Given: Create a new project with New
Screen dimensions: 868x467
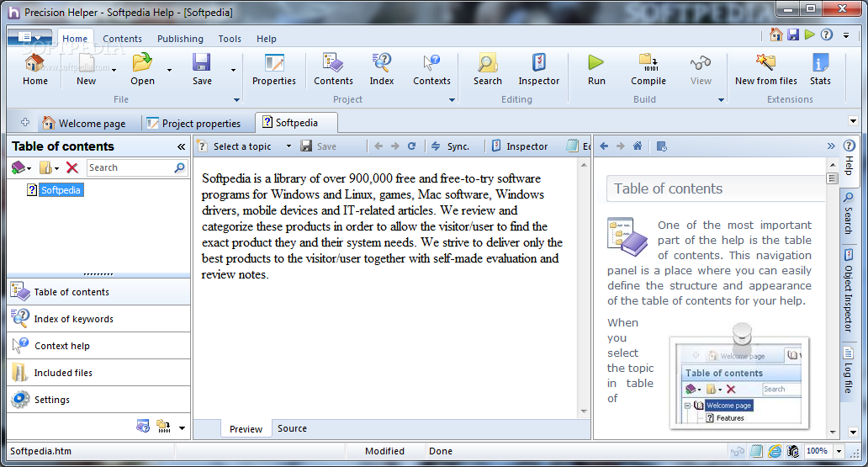Looking at the screenshot, I should click(x=86, y=70).
